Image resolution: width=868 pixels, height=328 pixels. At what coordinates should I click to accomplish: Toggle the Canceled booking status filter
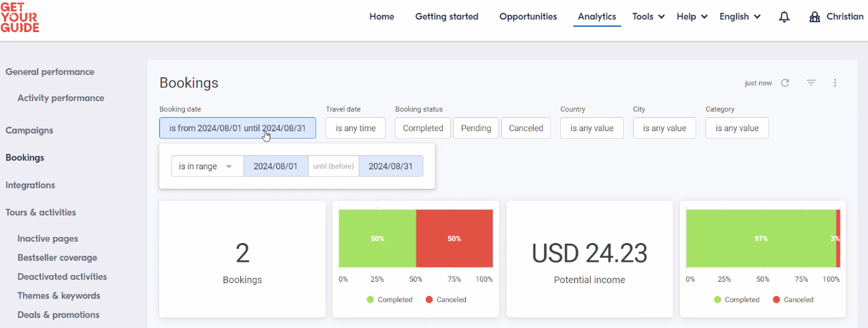pyautogui.click(x=526, y=128)
